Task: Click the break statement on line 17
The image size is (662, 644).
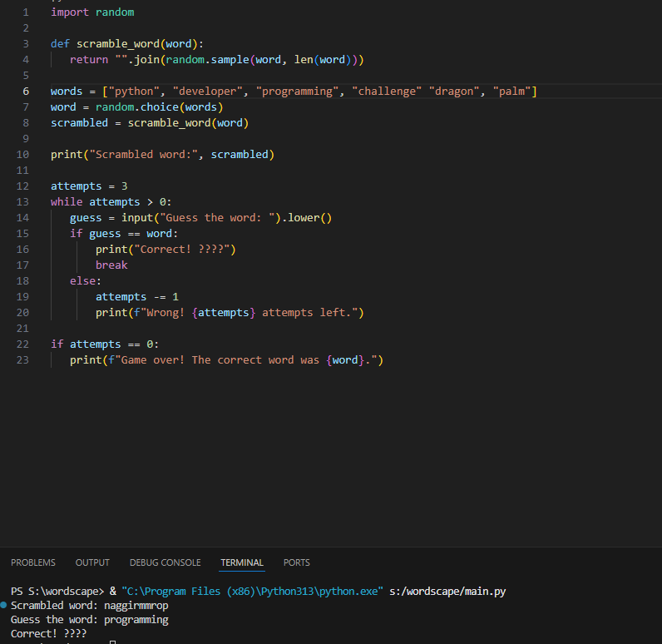Action: [x=111, y=265]
